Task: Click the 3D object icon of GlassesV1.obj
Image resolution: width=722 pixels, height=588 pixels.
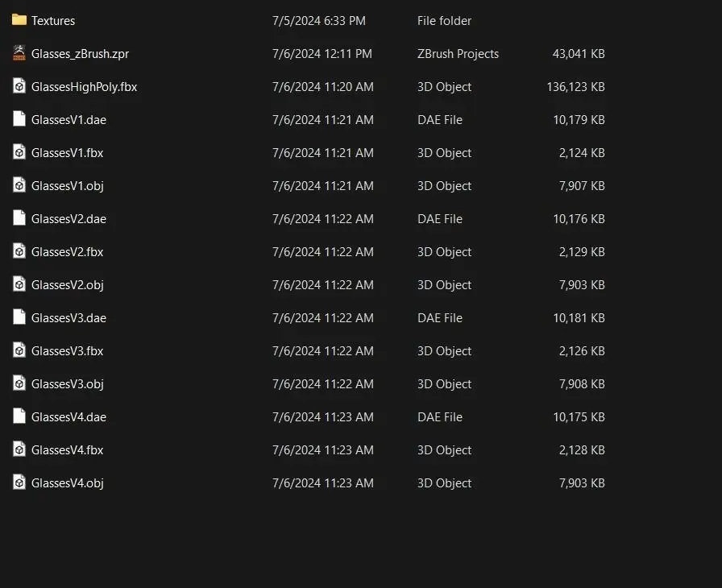Action: pyautogui.click(x=19, y=185)
